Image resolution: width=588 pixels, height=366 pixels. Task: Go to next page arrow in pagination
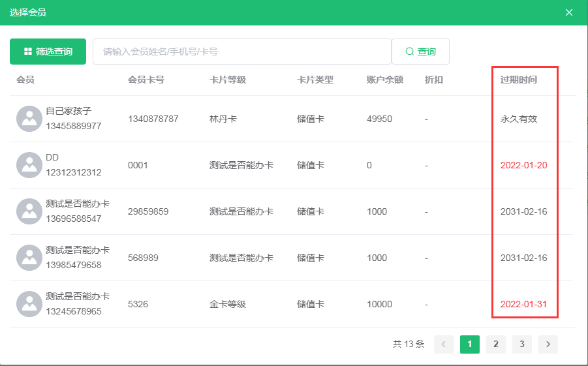548,344
